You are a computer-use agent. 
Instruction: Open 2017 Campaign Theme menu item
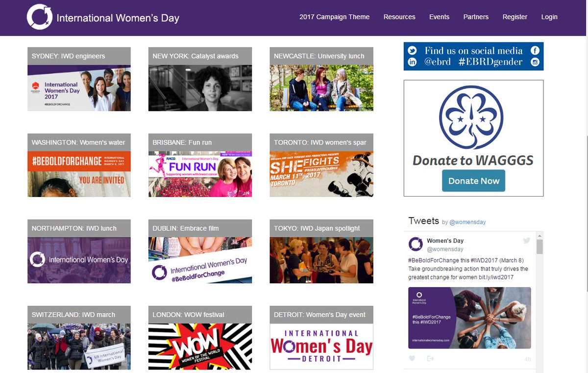point(335,17)
